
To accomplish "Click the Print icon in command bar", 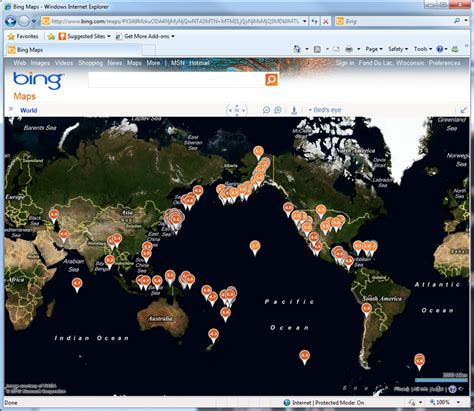I will click(x=349, y=49).
